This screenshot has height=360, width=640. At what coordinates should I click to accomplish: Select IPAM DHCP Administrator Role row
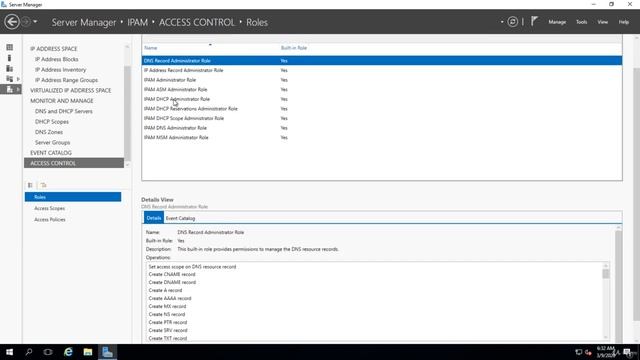[382, 99]
